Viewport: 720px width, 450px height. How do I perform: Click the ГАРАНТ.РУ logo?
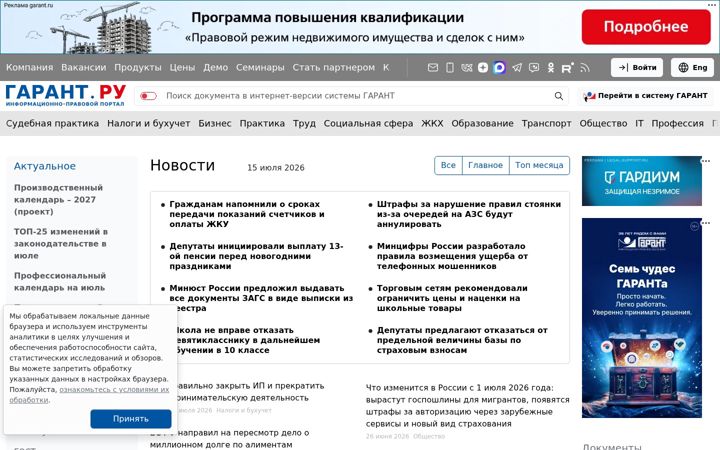[65, 96]
